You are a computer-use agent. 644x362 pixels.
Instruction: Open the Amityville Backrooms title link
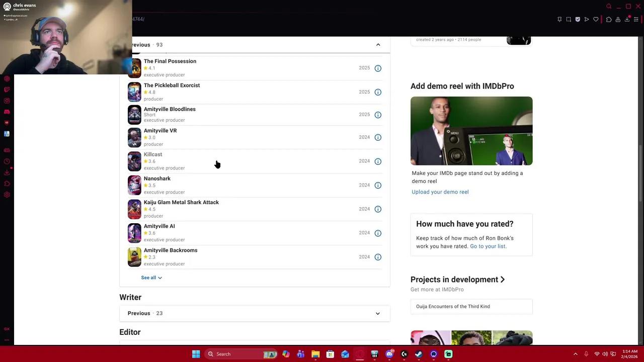point(171,250)
